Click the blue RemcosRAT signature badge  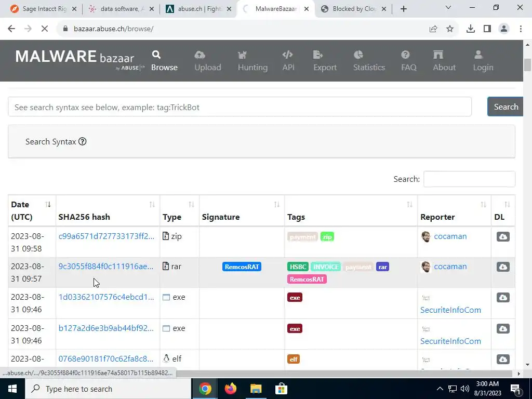pyautogui.click(x=242, y=267)
